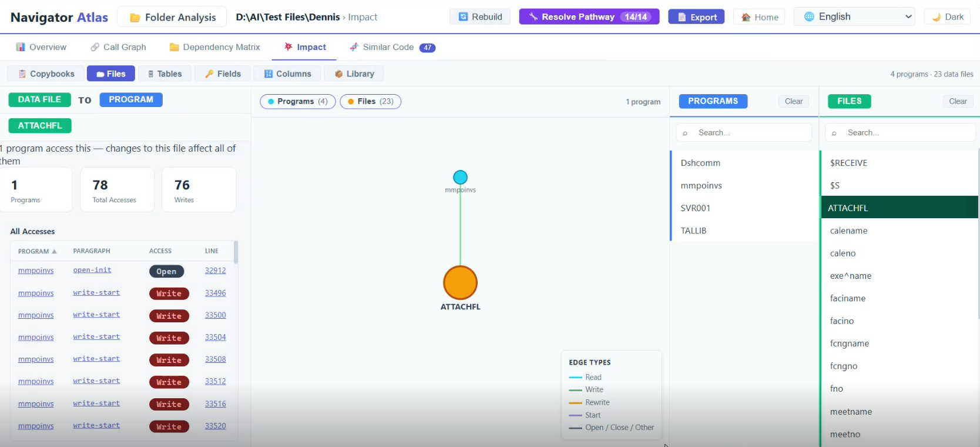Click Resolve Pathway 14/14 button

[589, 16]
